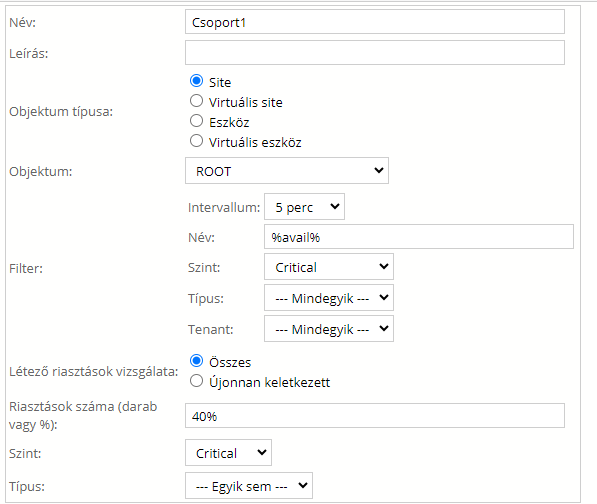
Task: Open the filter Típus Mindegyik dropdown
Action: click(x=329, y=298)
